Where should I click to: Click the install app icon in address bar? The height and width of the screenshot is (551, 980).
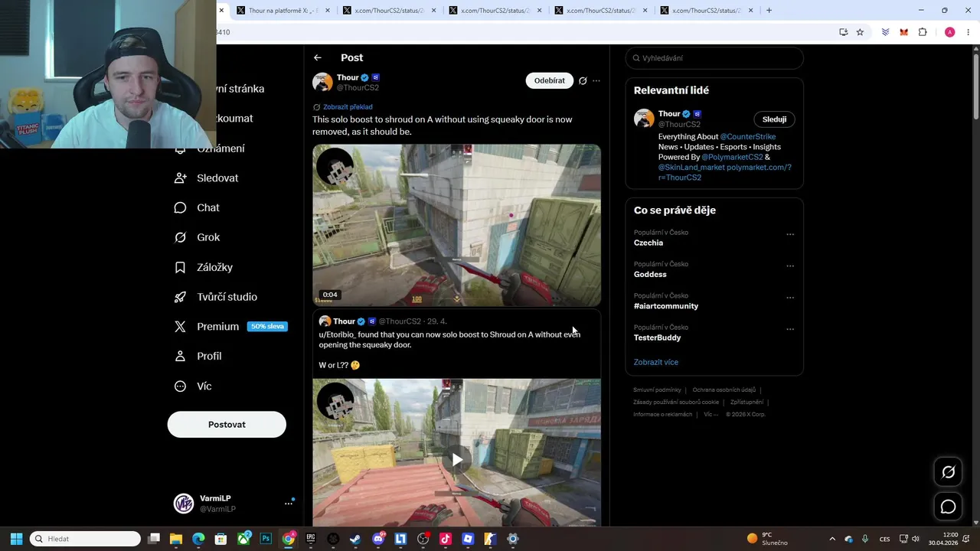(x=843, y=32)
